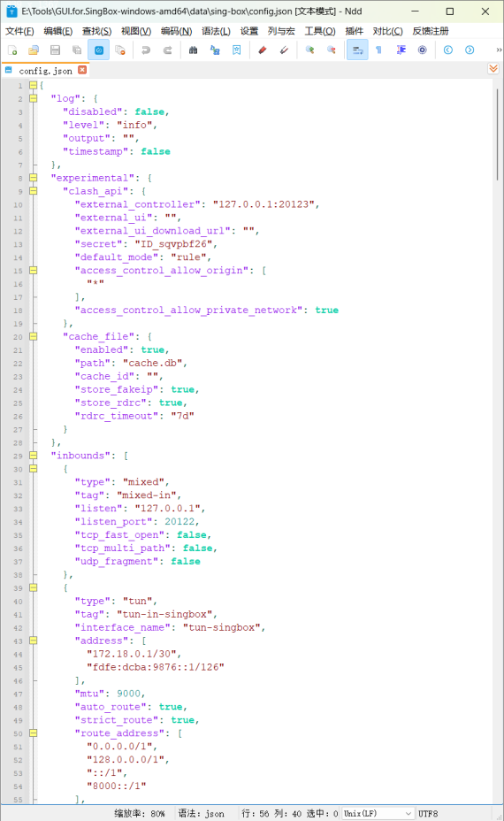Click the open folder toolbar icon
The height and width of the screenshot is (821, 504).
34,50
